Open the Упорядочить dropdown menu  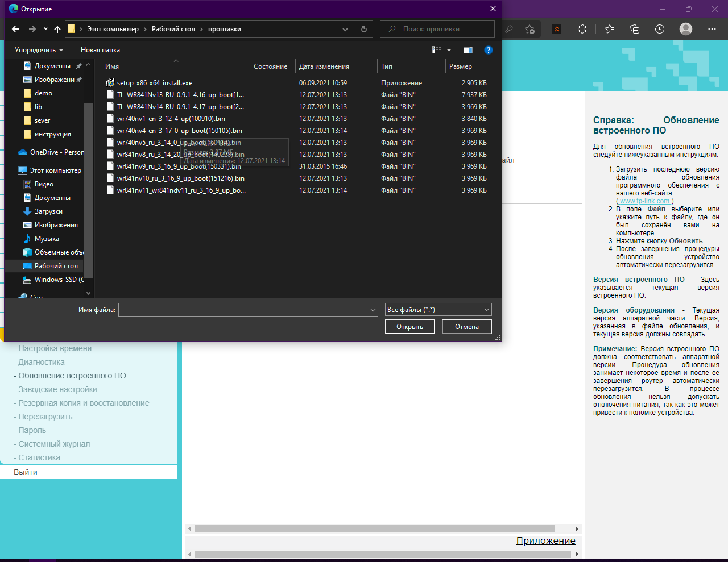[39, 50]
